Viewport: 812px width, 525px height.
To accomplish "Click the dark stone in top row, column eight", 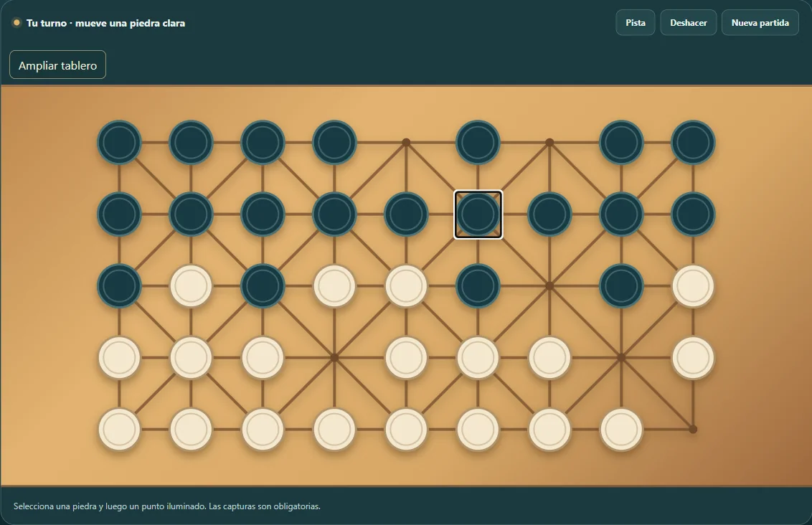I will click(621, 143).
